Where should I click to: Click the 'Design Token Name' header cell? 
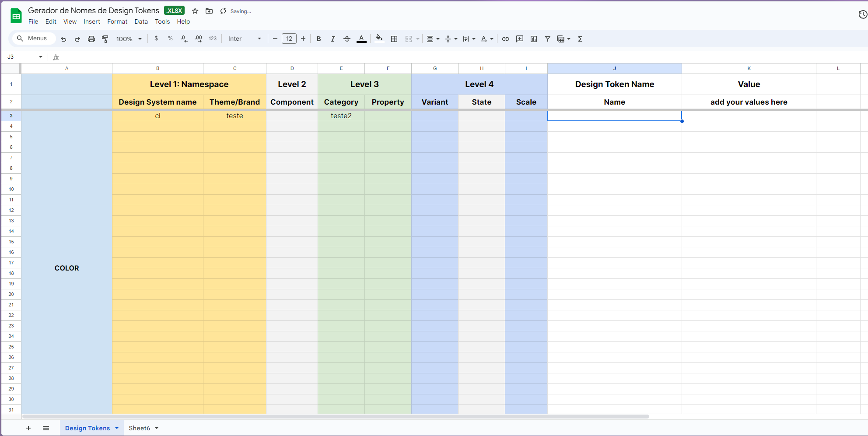[614, 84]
